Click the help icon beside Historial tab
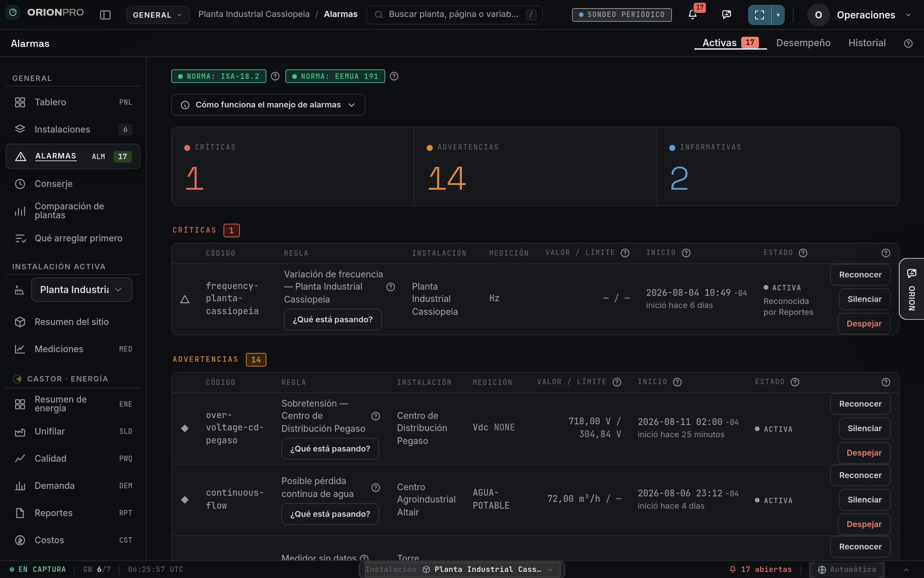This screenshot has width=924, height=578. 908,43
